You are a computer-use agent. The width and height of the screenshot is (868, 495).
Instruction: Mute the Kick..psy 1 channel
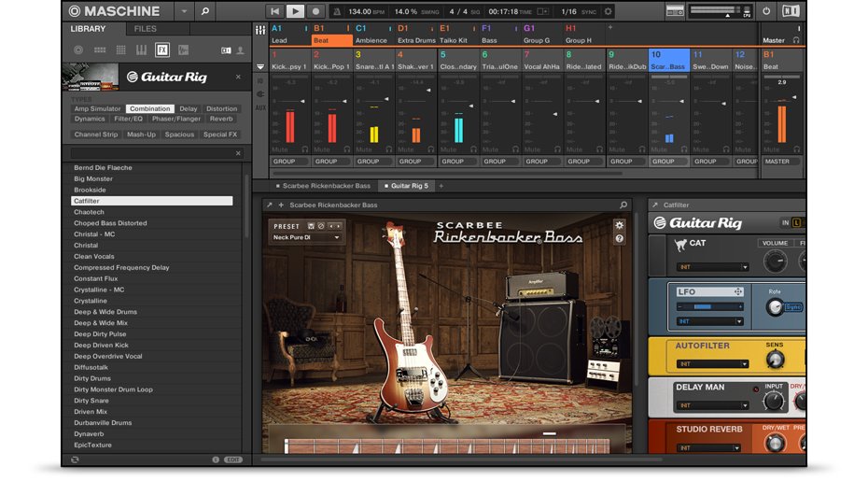pyautogui.click(x=280, y=149)
